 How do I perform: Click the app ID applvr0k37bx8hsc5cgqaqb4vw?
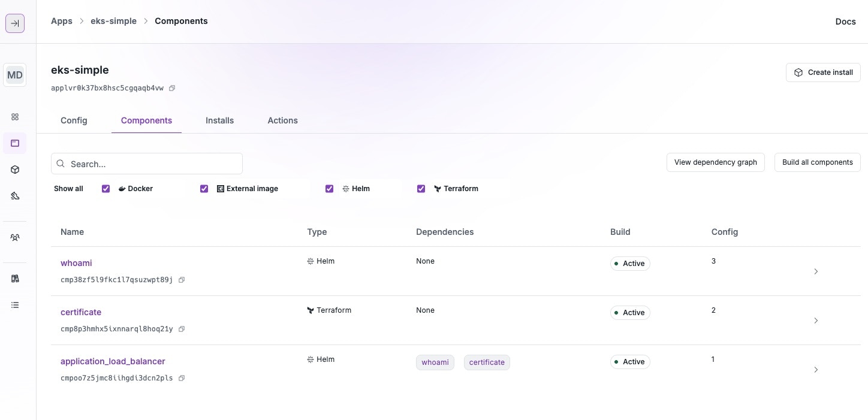coord(107,88)
